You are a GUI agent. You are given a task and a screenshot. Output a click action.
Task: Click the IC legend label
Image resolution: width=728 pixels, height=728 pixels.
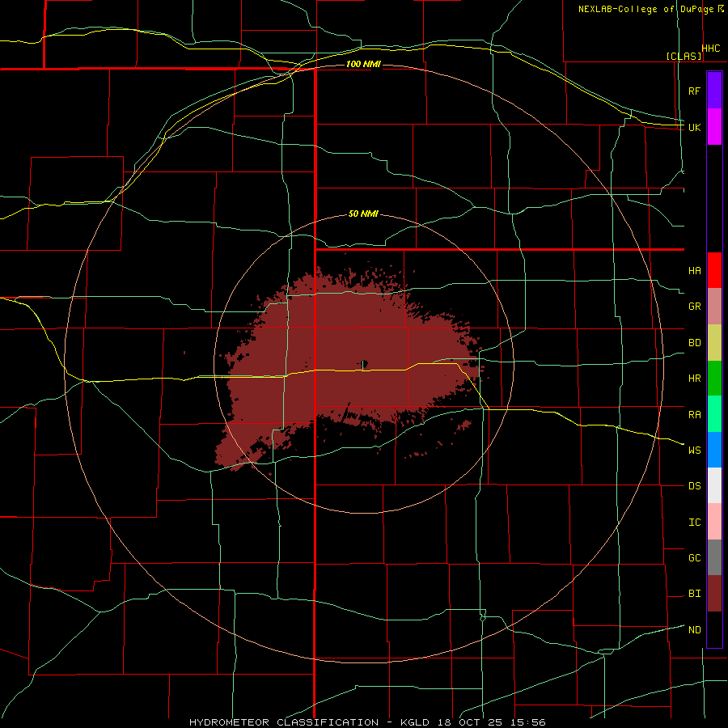point(694,523)
